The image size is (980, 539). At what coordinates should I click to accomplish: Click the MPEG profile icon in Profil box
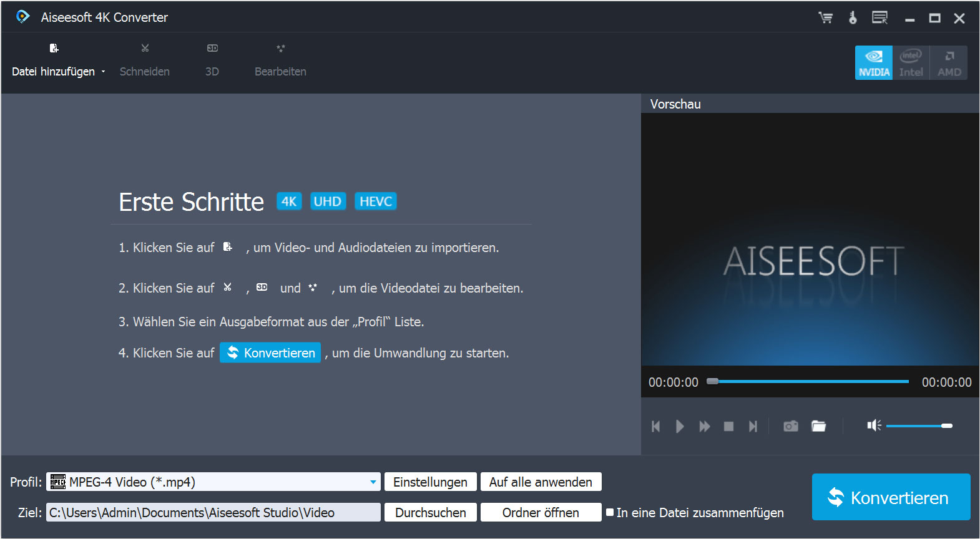tap(58, 482)
